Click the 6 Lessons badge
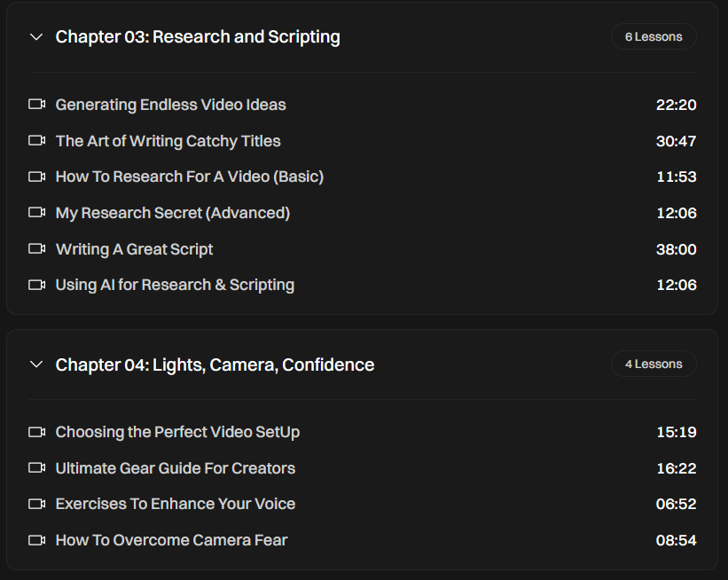The image size is (728, 580). coord(654,36)
